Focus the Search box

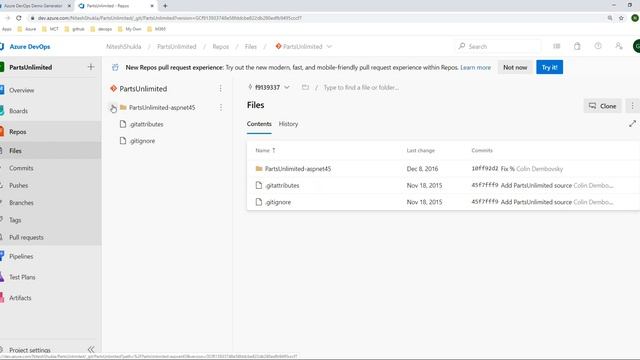[x=499, y=47]
